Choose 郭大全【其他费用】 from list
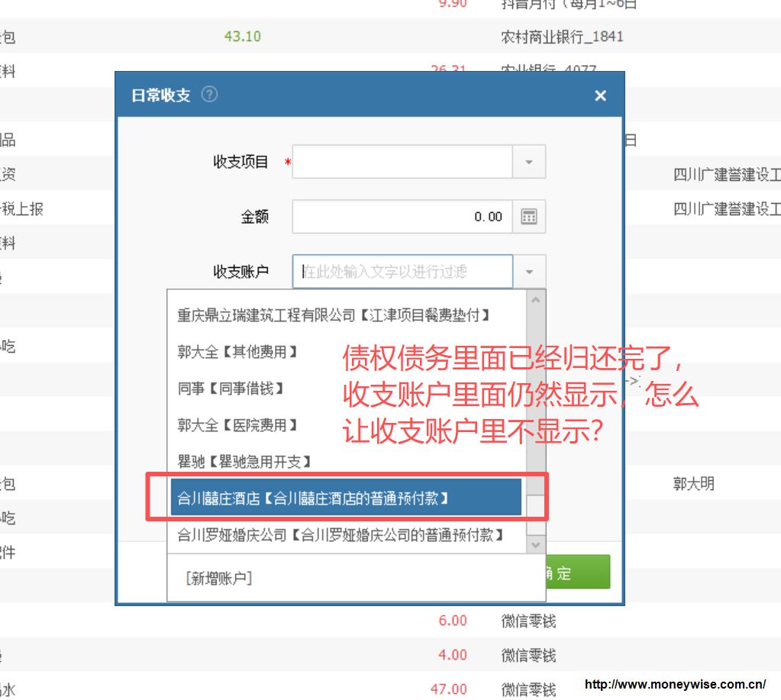The width and height of the screenshot is (781, 700). pyautogui.click(x=237, y=352)
